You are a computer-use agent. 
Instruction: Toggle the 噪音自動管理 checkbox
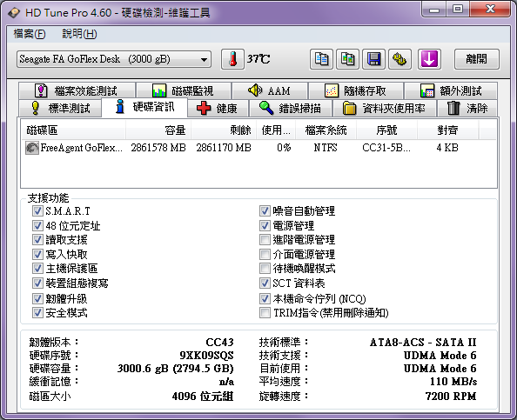[x=265, y=210]
